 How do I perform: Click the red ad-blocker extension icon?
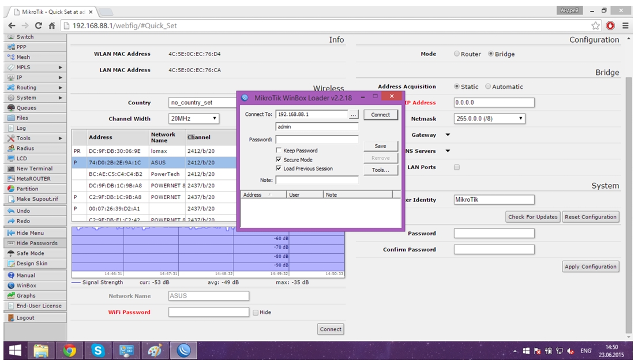(x=610, y=25)
